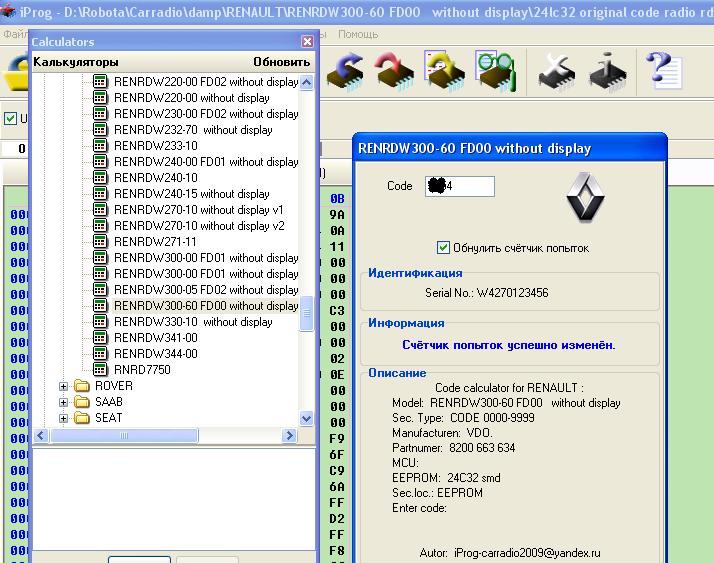Open the help question mark icon
Image resolution: width=714 pixels, height=563 pixels.
[x=663, y=71]
